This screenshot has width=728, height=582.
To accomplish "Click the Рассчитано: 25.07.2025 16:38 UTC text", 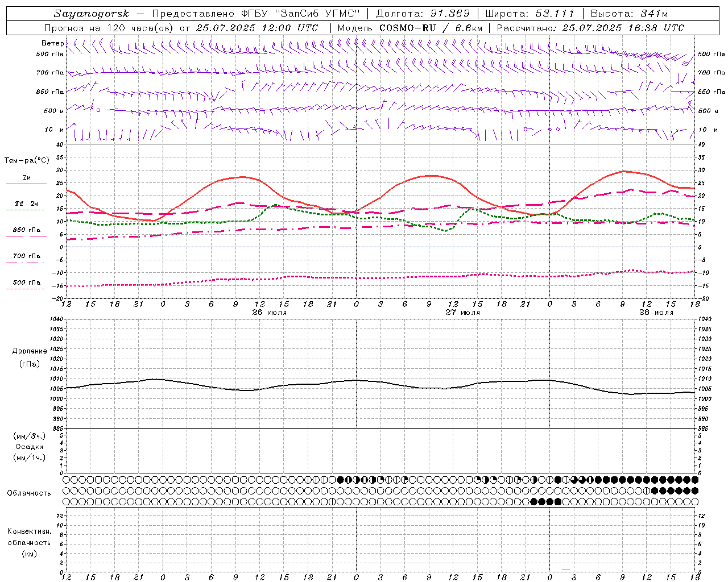I will click(x=590, y=28).
